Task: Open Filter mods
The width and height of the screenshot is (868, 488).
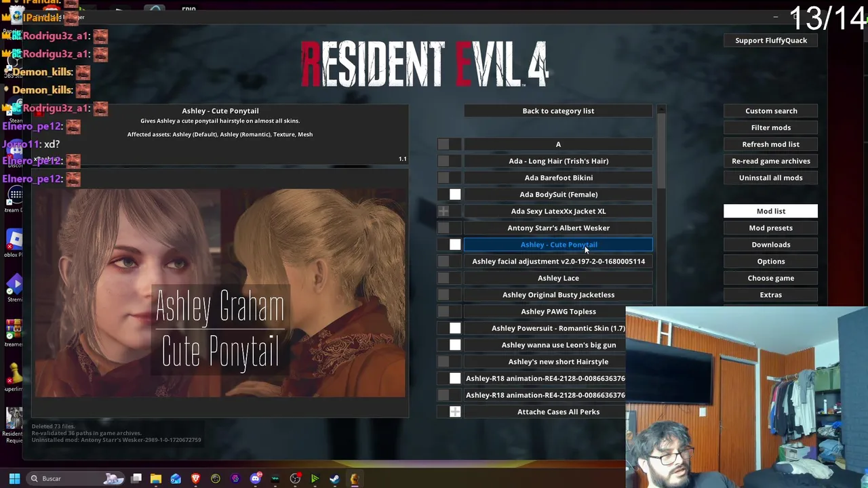Action: (x=770, y=127)
